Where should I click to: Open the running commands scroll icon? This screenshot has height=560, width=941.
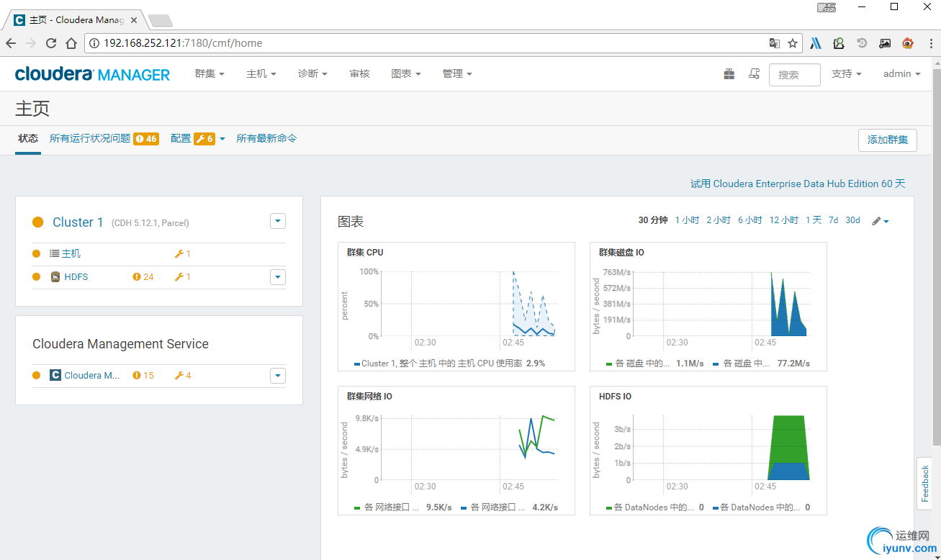pyautogui.click(x=754, y=73)
